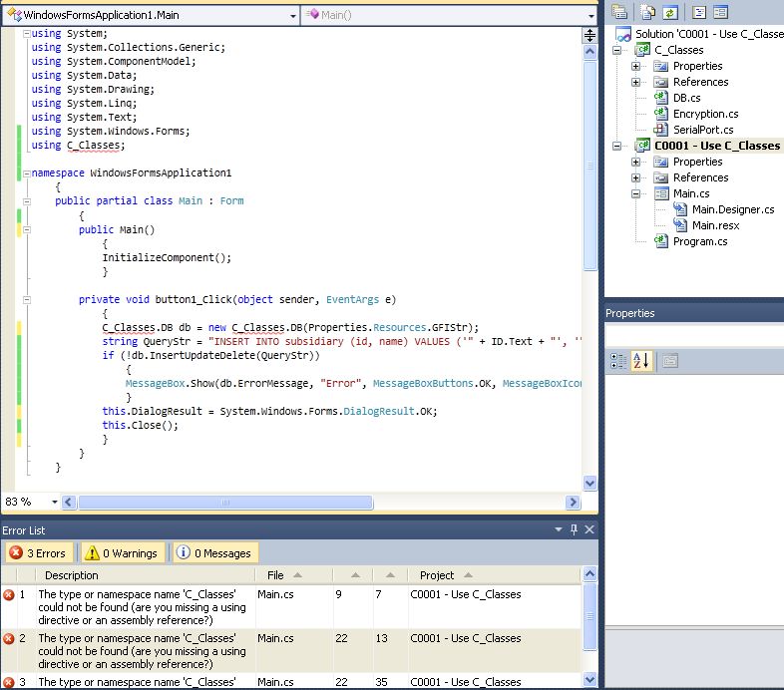Screen dimensions: 784x690
Task: Open the 83 % zoom dropdown
Action: pos(54,502)
